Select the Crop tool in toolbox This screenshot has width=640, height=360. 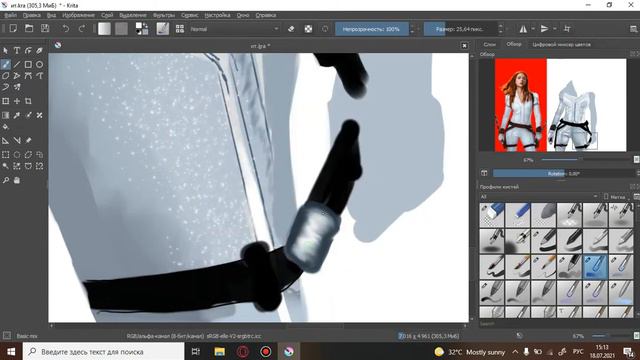(x=28, y=101)
